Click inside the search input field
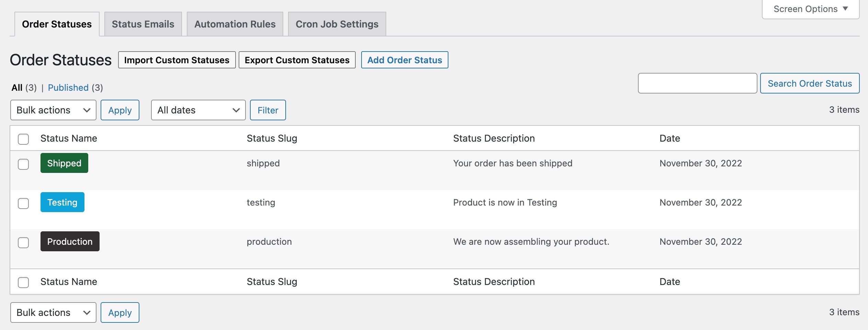 tap(697, 83)
